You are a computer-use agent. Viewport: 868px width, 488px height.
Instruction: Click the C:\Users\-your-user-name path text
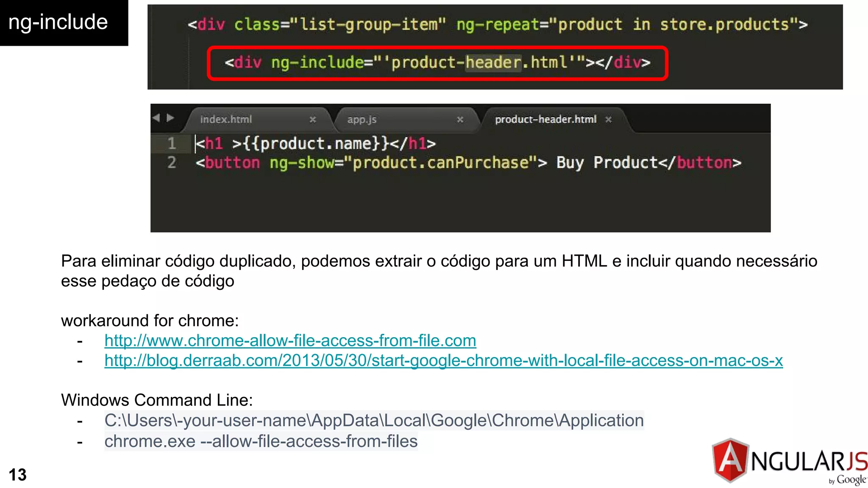click(x=374, y=420)
